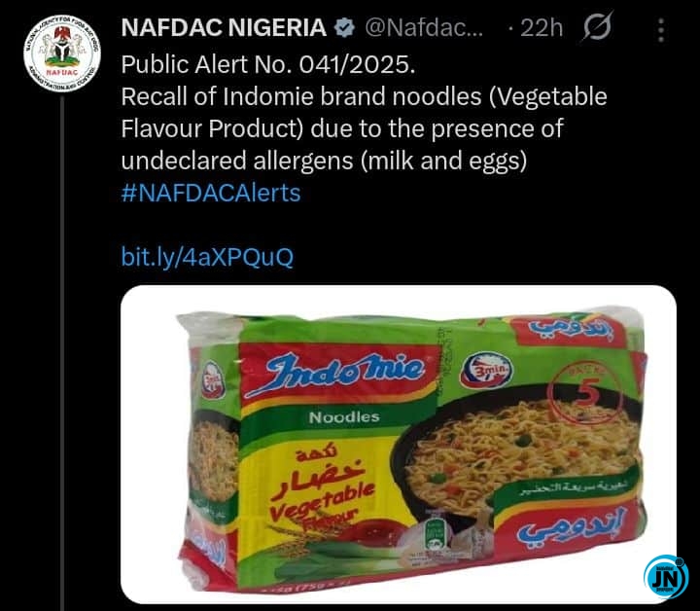This screenshot has width=700, height=611.
Task: Tap the Grok slashed-circle icon
Action: click(594, 28)
